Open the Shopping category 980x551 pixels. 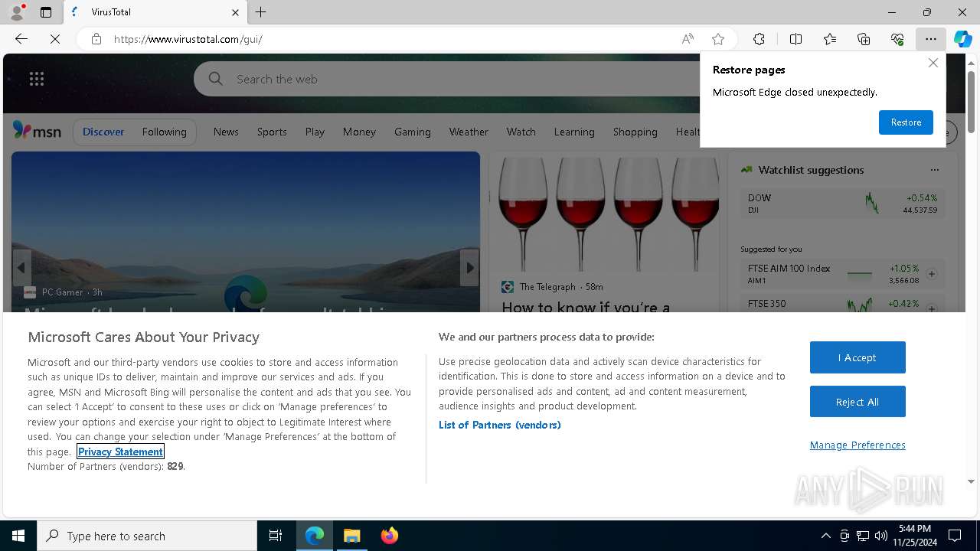(635, 132)
